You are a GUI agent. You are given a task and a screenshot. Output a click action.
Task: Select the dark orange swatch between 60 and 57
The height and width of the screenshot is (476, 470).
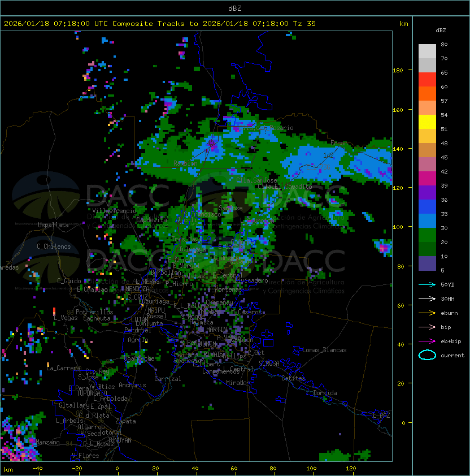tap(427, 93)
